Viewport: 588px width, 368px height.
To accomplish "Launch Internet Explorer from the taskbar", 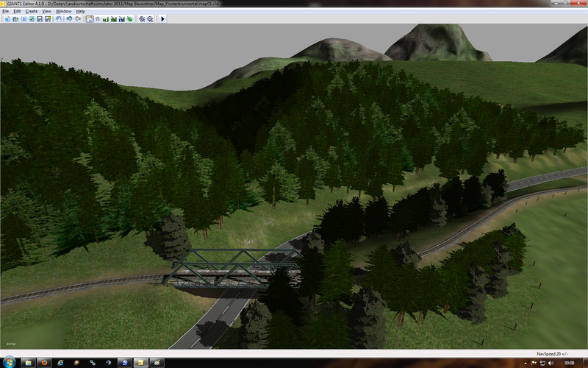I will point(60,363).
